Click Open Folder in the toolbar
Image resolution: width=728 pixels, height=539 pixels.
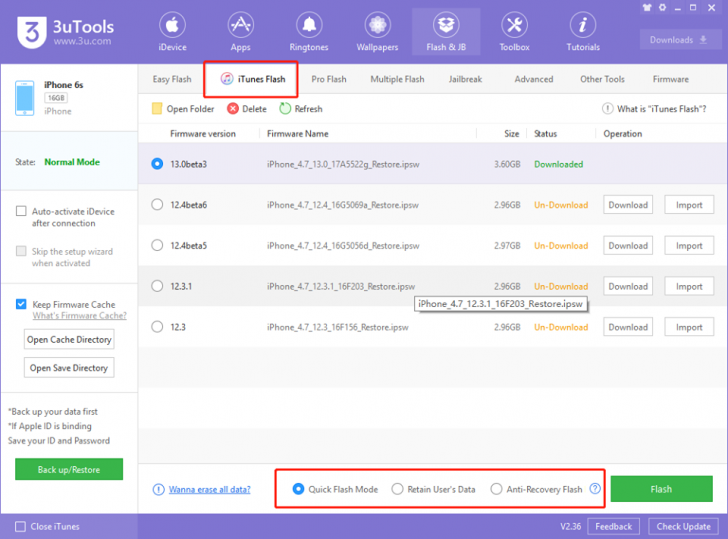tap(183, 109)
